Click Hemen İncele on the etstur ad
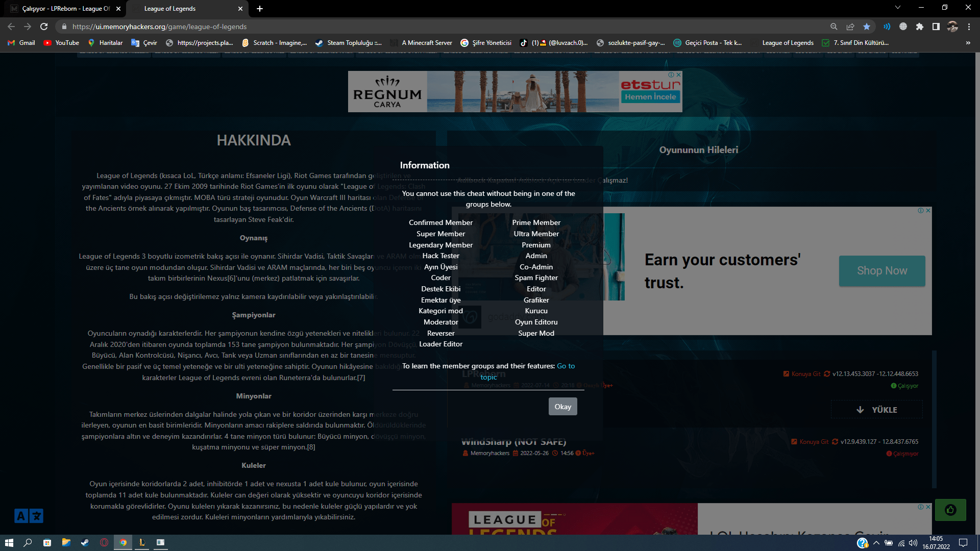 (650, 97)
